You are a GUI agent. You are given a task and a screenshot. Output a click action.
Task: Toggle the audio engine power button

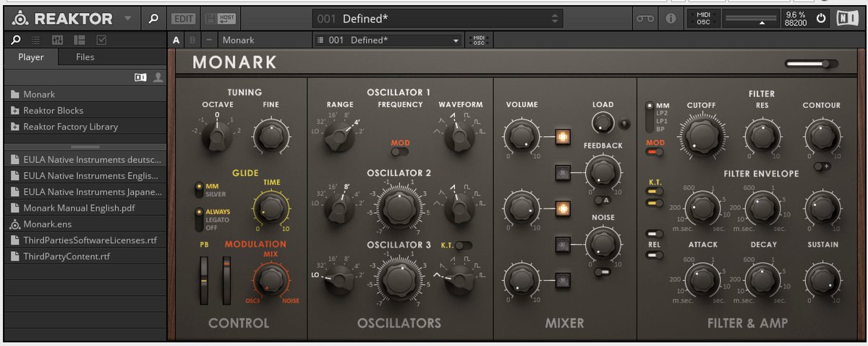[x=822, y=19]
